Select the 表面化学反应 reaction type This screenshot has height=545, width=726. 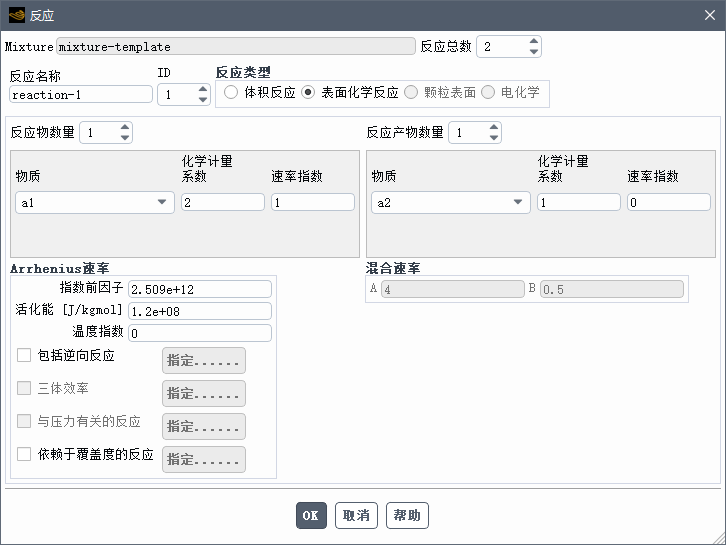[x=308, y=92]
